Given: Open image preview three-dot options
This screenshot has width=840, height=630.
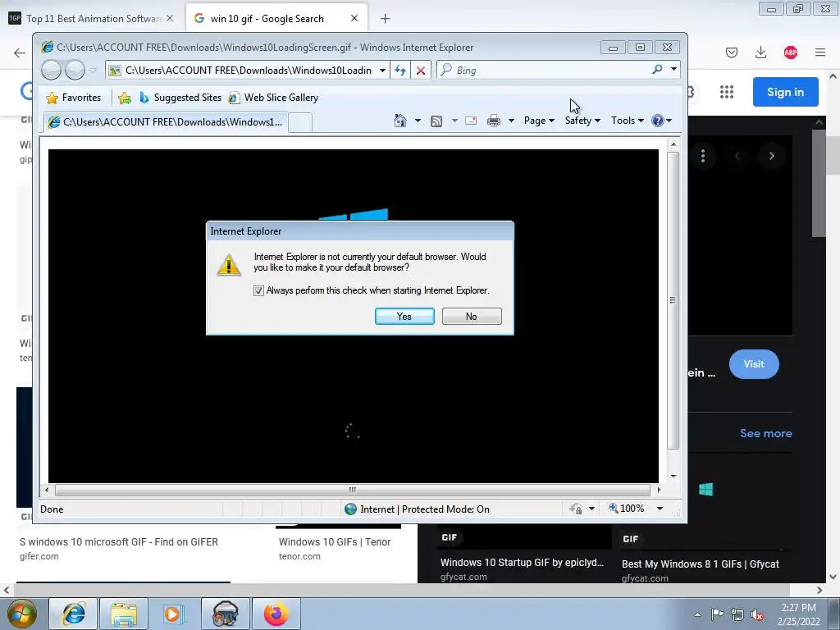Looking at the screenshot, I should [702, 156].
